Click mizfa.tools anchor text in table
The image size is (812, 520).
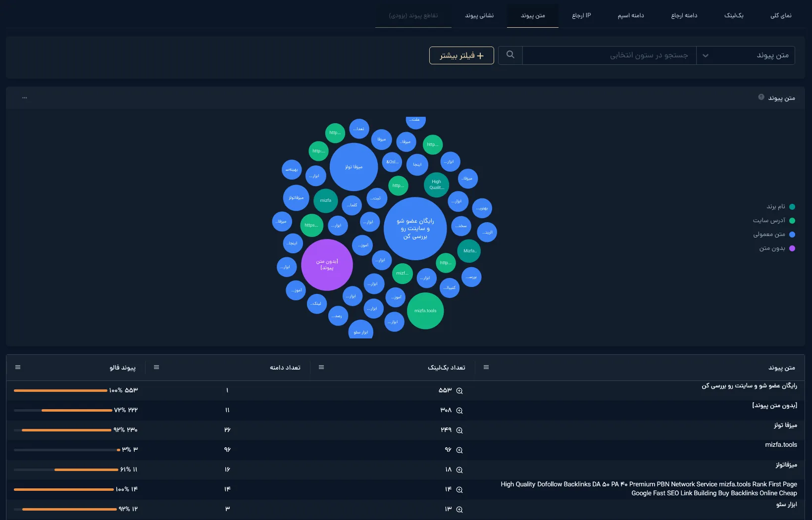pos(781,445)
